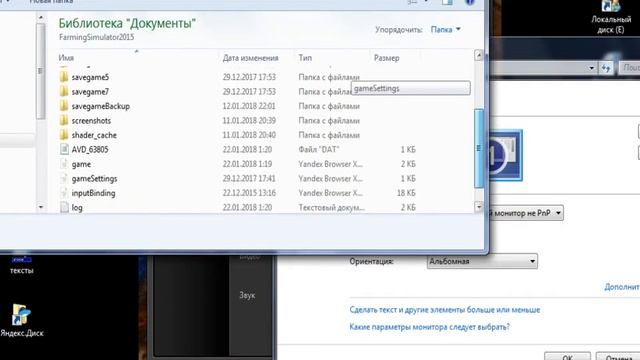The image size is (640, 360).
Task: Select the shader_cache folder name
Action: (94, 135)
